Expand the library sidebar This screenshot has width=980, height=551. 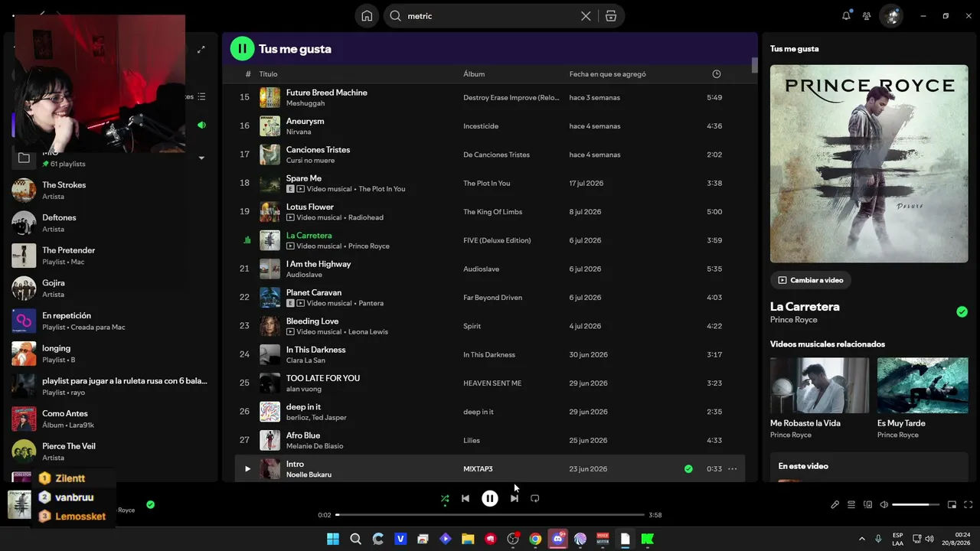(201, 50)
